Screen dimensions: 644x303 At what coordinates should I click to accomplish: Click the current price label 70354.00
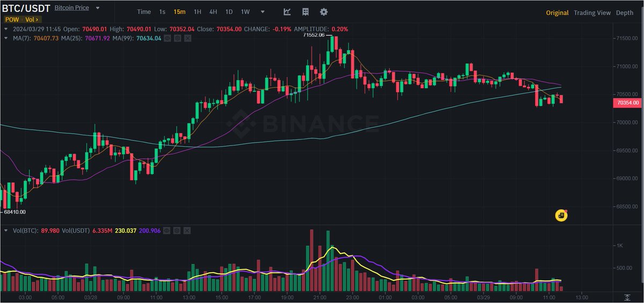click(x=628, y=102)
